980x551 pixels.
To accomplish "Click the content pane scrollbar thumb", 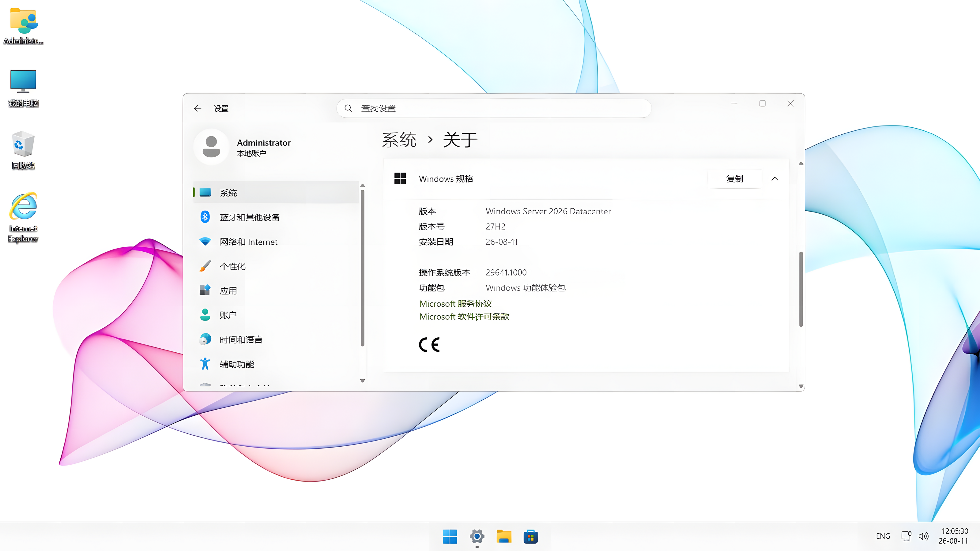I will point(801,289).
